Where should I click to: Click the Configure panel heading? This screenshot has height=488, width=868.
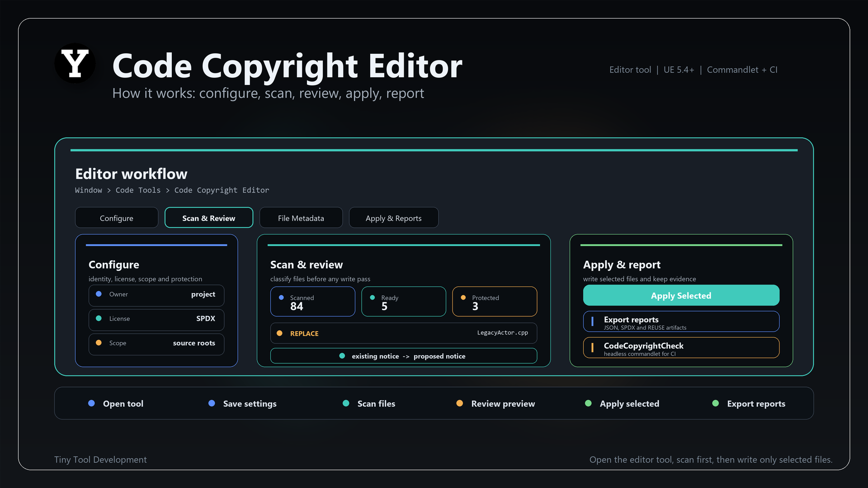click(114, 265)
